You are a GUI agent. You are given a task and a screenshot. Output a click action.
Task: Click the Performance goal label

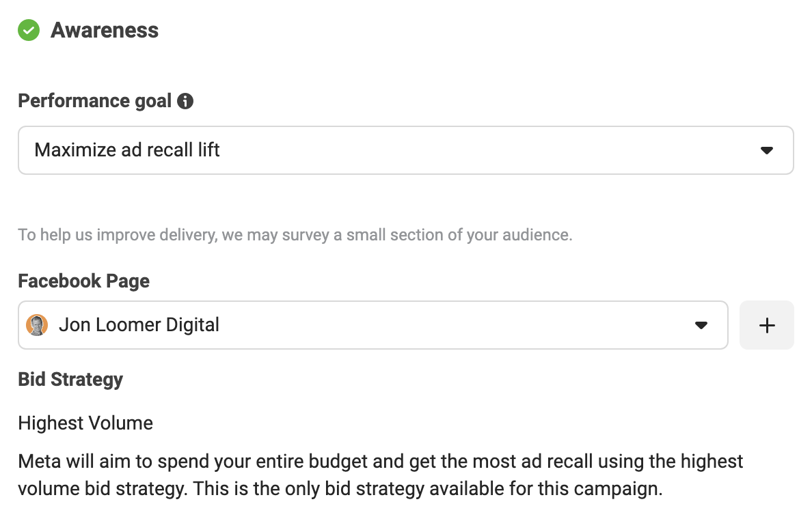point(95,101)
